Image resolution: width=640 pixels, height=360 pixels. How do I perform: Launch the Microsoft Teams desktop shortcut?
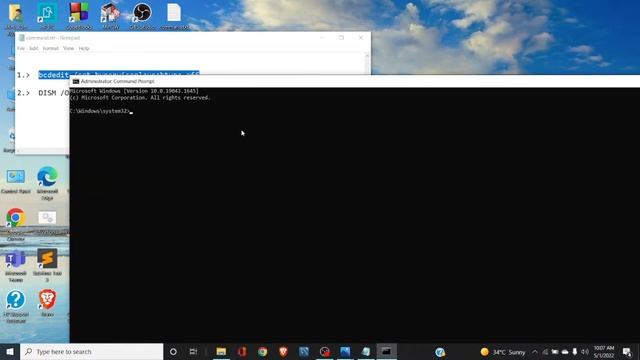(x=16, y=266)
